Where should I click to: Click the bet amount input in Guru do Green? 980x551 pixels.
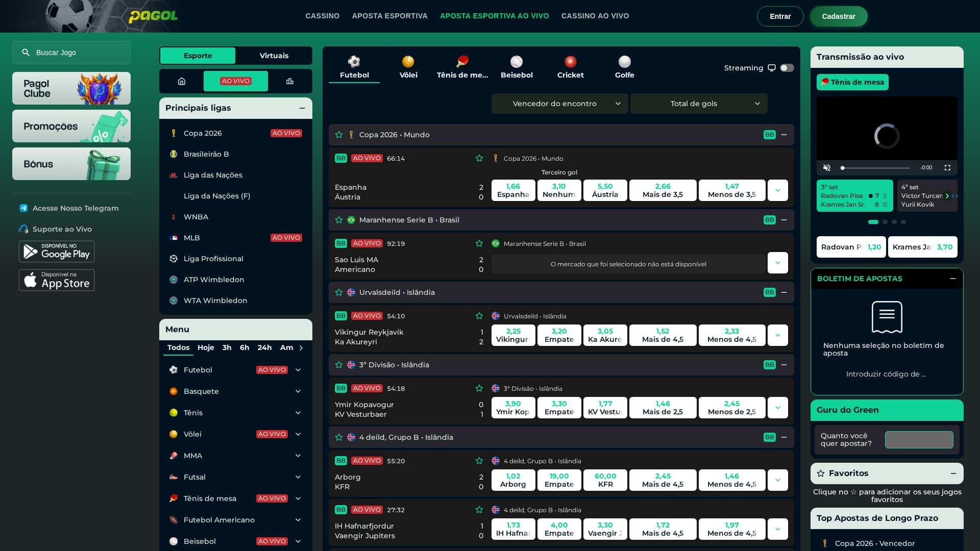pos(919,440)
